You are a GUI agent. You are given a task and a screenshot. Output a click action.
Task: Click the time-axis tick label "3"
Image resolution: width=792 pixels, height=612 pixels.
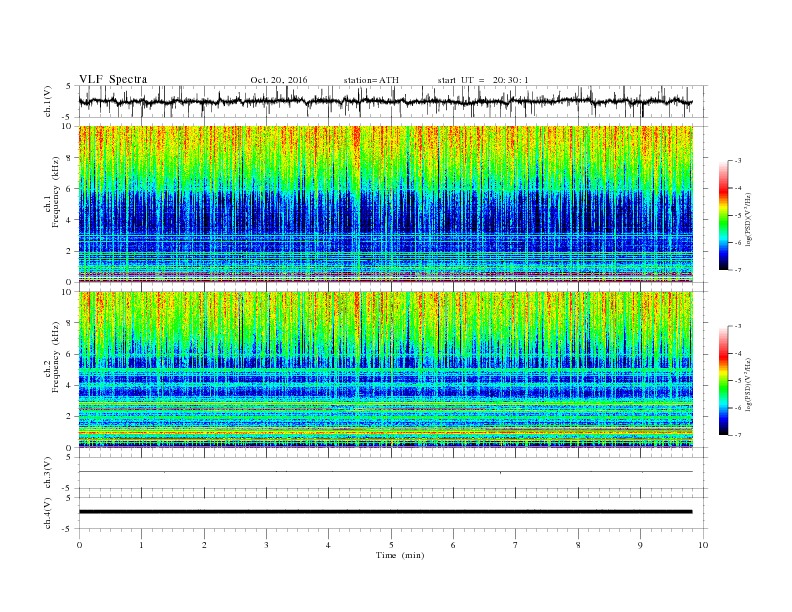point(266,545)
